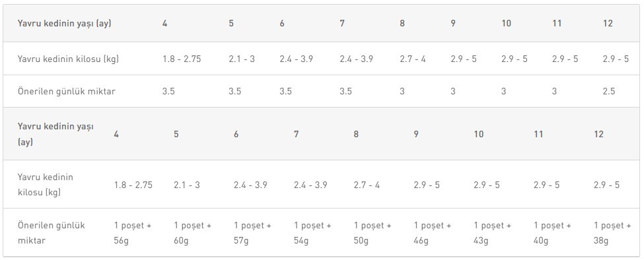Click the '2.5' daily amount for month 12
The height and width of the screenshot is (260, 644).
coord(609,91)
